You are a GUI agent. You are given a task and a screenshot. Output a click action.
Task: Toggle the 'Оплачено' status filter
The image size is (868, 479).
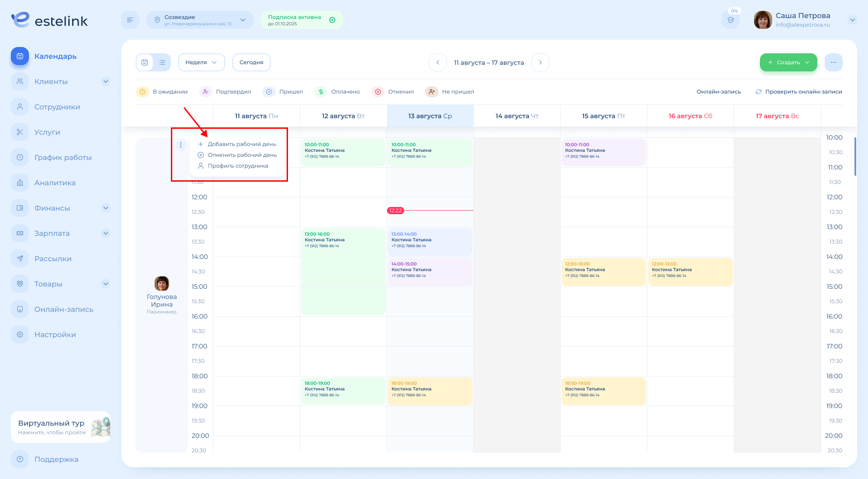coord(338,92)
